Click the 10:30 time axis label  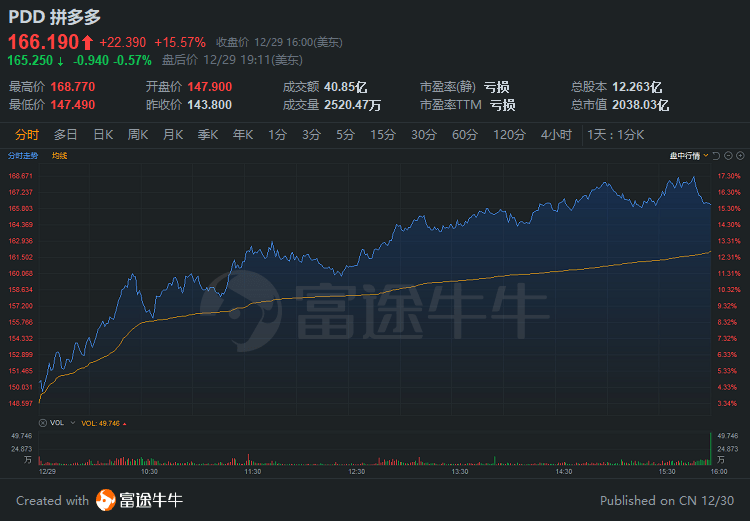pos(149,472)
